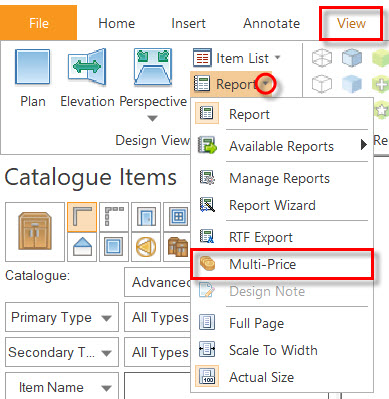
Task: Select the blue square item type icon
Action: pos(114,247)
